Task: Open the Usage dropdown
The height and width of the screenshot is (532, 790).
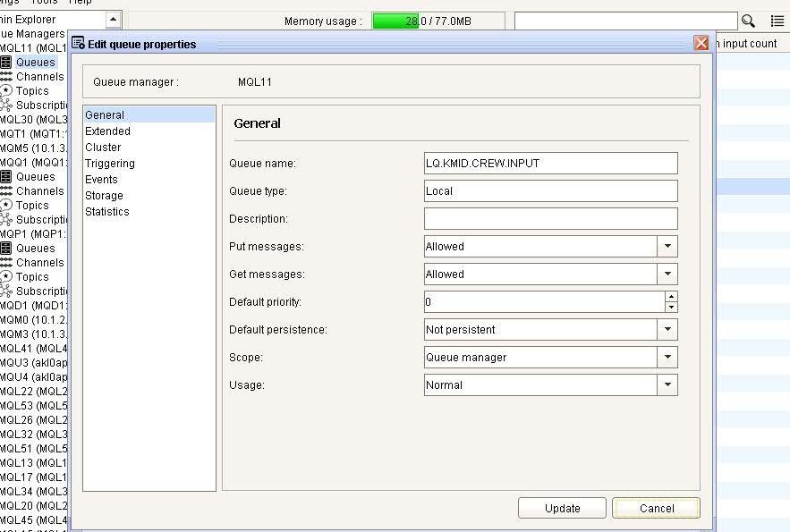Action: point(666,384)
